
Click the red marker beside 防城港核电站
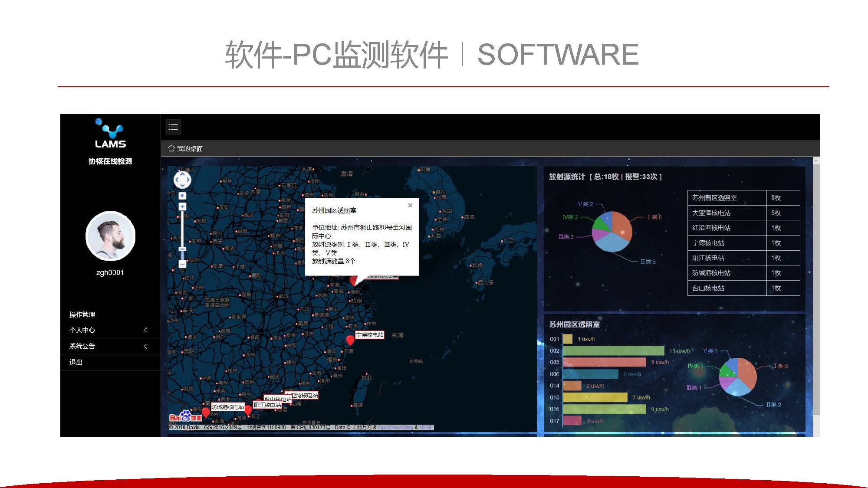click(x=206, y=412)
